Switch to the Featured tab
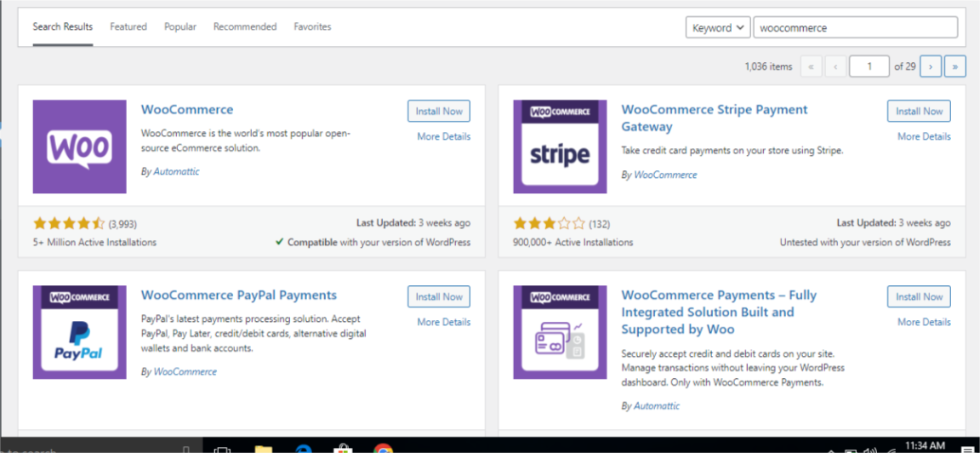 coord(128,27)
